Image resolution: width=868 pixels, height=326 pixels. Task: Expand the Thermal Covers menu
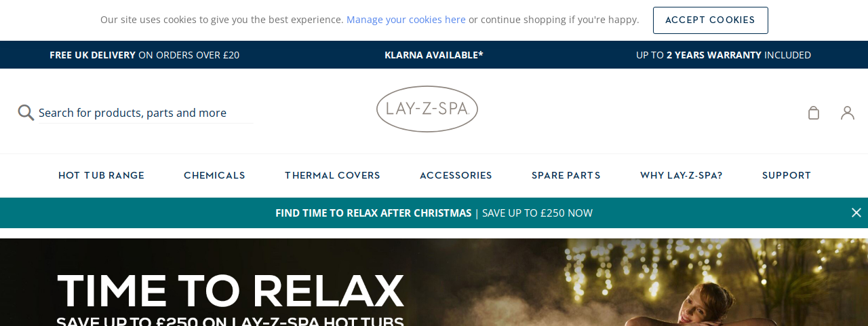coord(332,175)
